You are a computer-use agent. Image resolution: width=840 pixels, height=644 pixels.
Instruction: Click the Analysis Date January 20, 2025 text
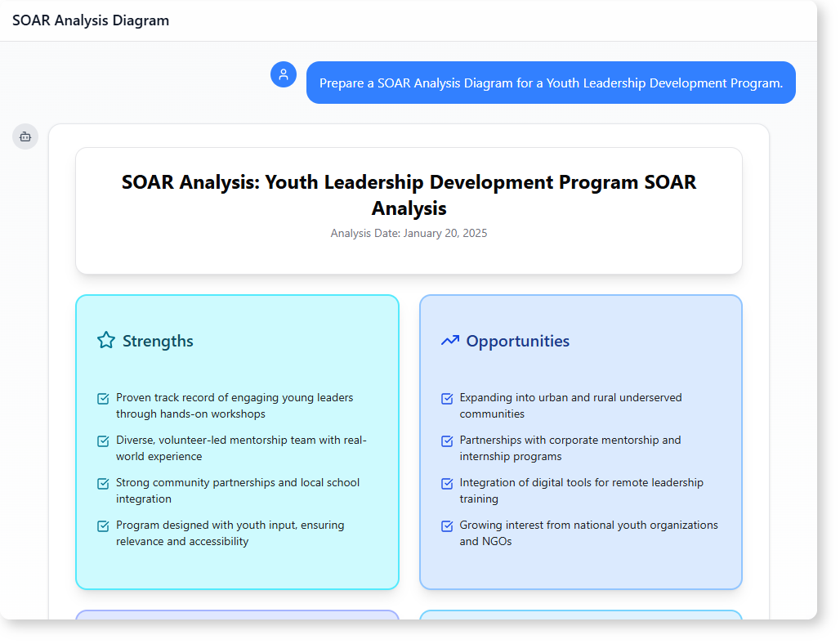coord(409,233)
